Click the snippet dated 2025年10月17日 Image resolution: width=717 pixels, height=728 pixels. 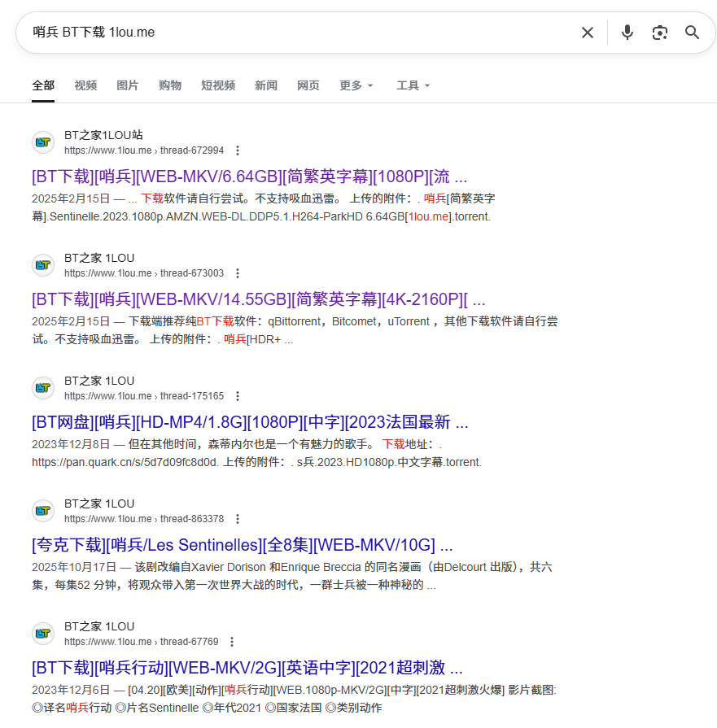(292, 576)
